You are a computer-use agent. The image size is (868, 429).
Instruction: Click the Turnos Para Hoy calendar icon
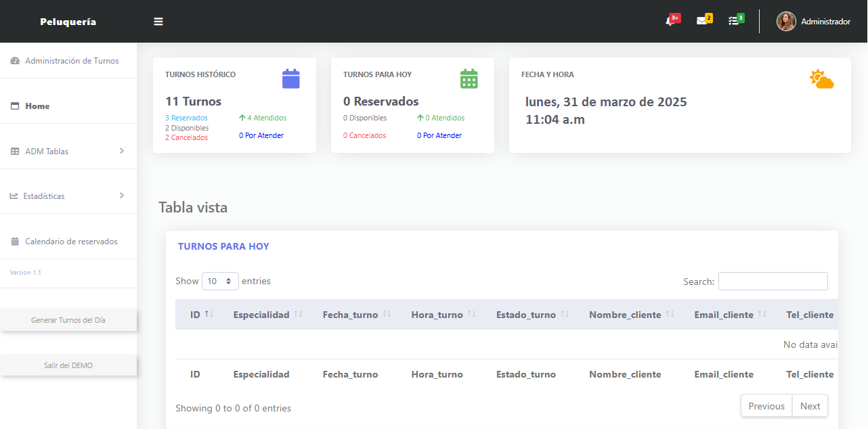[469, 79]
